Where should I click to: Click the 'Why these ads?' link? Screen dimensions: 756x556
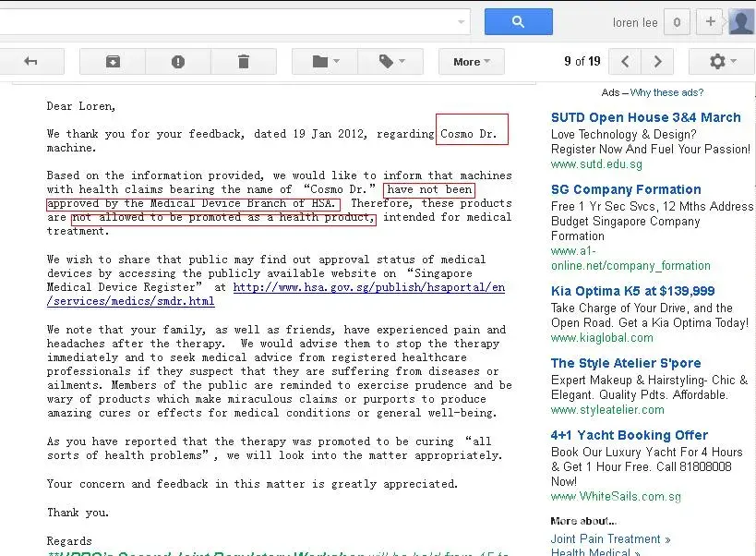[x=666, y=92]
